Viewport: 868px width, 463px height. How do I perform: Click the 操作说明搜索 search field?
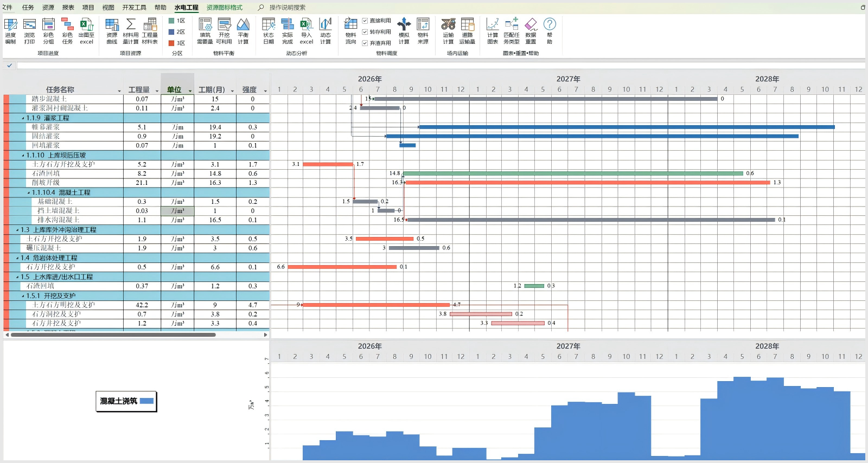pyautogui.click(x=287, y=8)
